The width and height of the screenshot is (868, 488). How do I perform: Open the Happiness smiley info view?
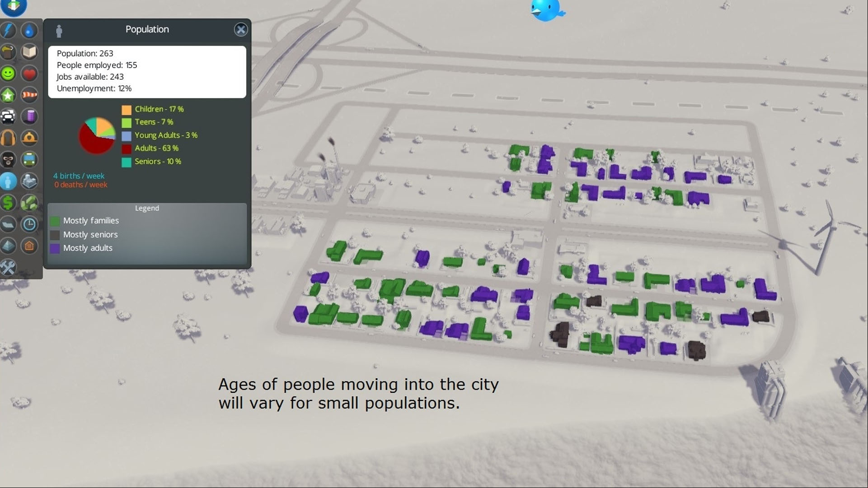coord(8,74)
